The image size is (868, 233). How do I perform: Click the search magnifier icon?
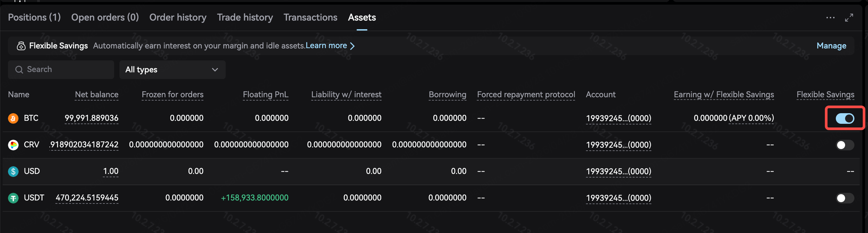tap(19, 69)
